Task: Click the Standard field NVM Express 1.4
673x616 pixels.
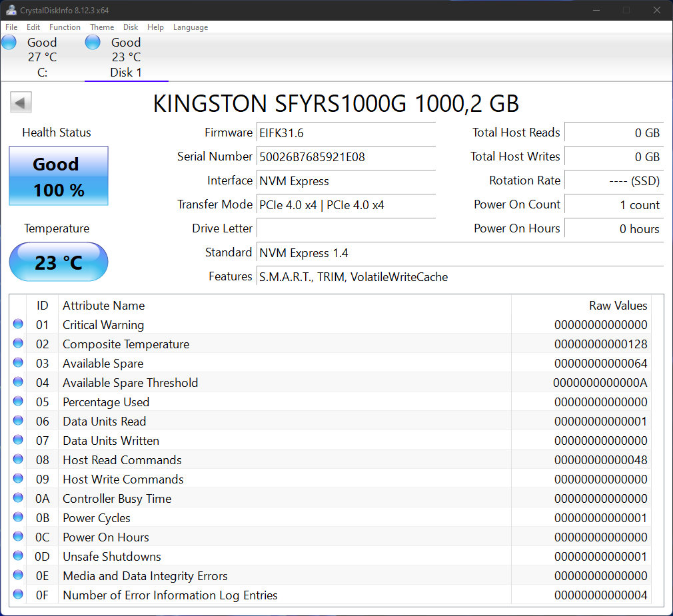Action: [460, 252]
